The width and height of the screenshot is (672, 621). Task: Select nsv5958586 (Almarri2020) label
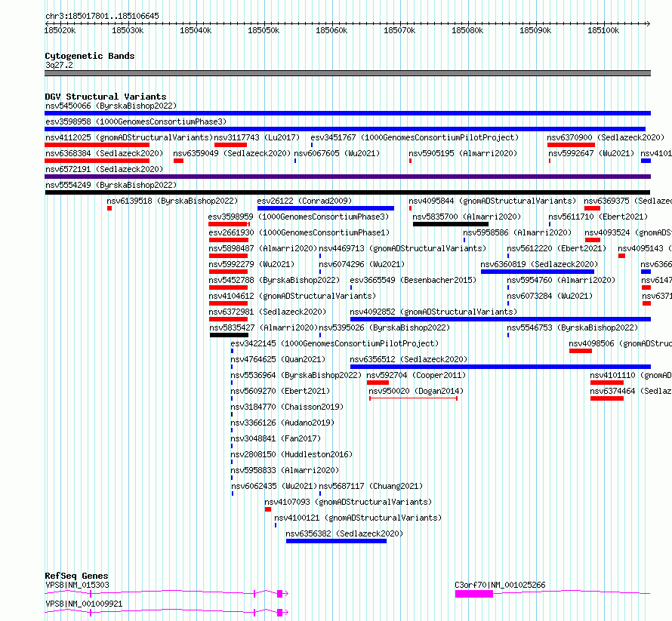[517, 232]
